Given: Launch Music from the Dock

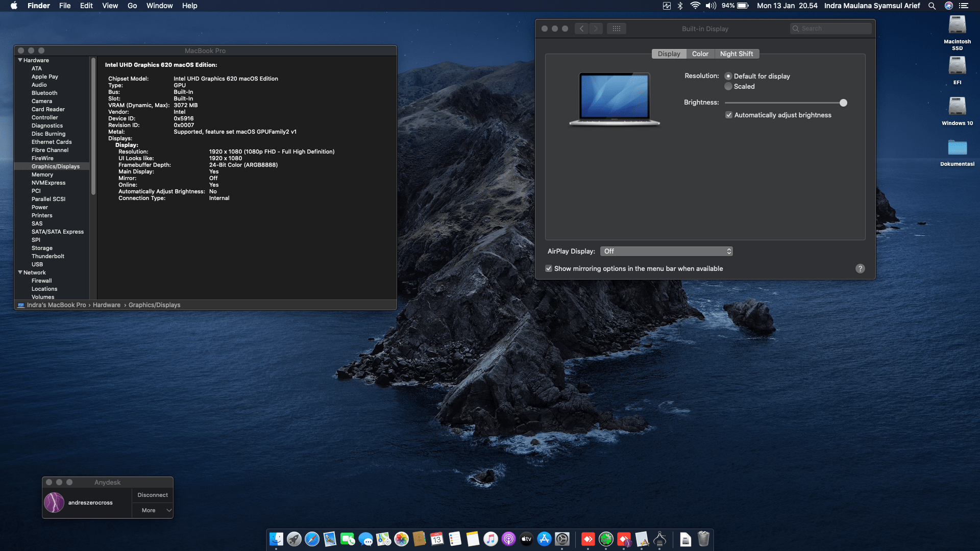Looking at the screenshot, I should point(491,539).
